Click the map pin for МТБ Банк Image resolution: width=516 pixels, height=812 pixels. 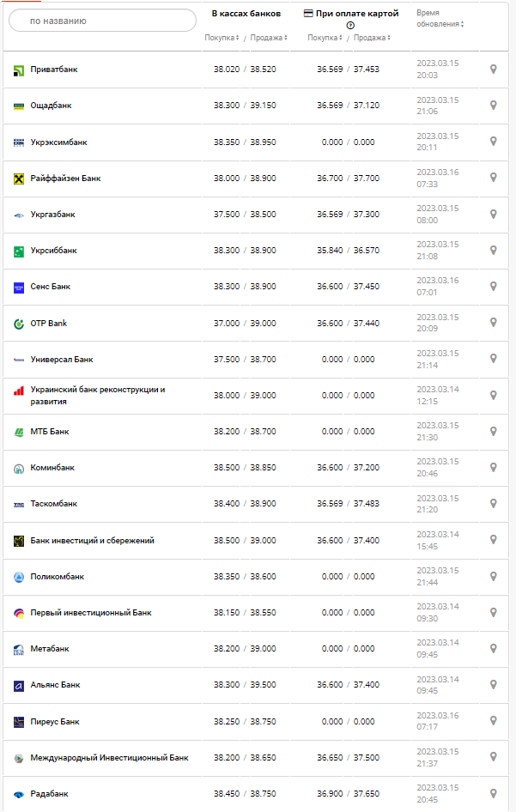pyautogui.click(x=493, y=431)
